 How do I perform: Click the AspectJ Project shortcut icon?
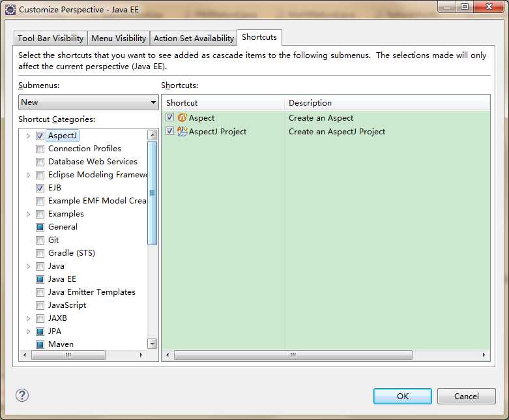[x=182, y=131]
